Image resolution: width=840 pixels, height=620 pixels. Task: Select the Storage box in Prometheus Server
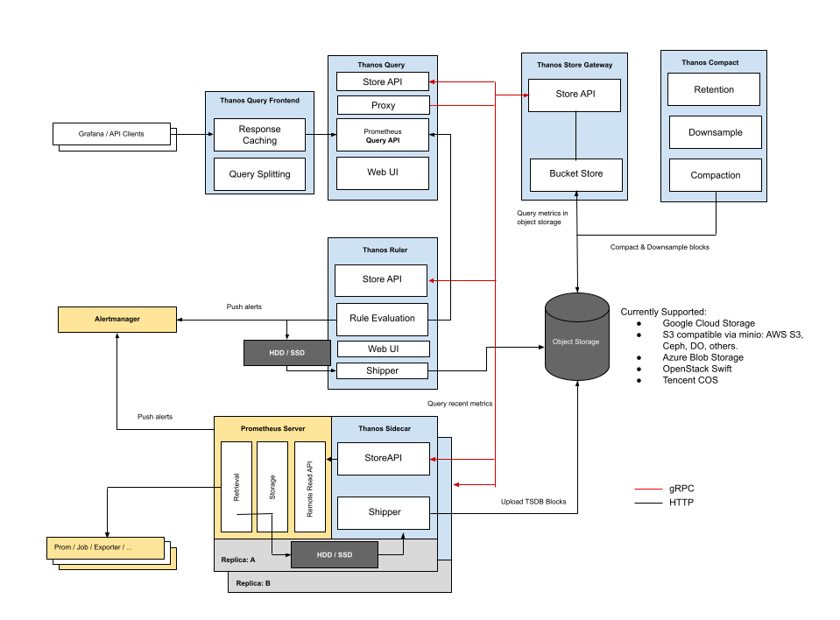coord(272,487)
